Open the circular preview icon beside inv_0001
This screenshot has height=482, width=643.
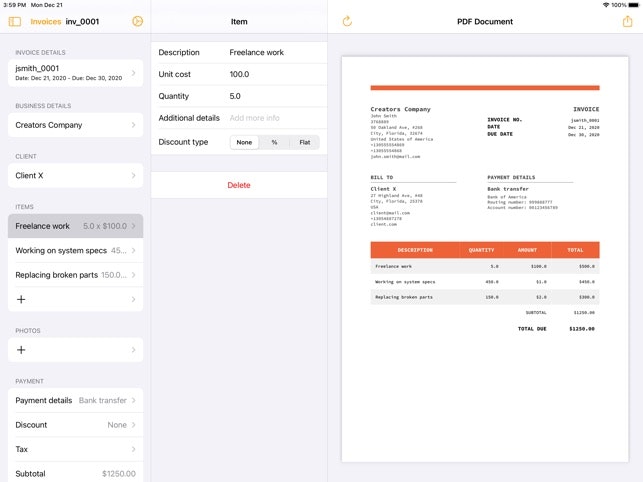point(138,21)
